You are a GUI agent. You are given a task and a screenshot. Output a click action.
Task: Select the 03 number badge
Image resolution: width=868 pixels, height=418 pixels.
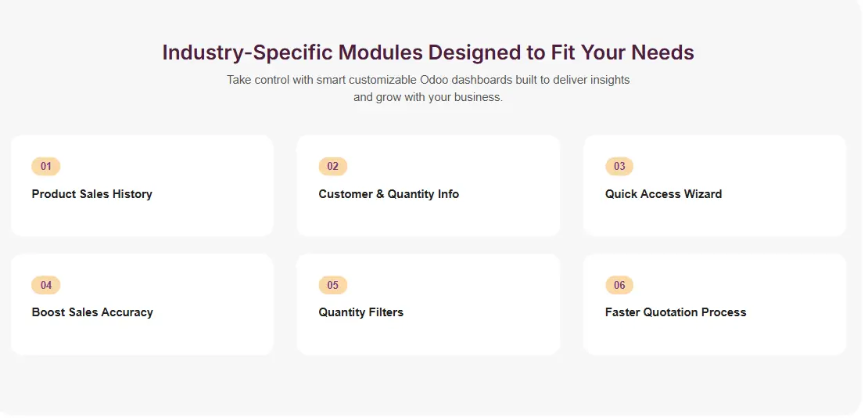point(619,166)
